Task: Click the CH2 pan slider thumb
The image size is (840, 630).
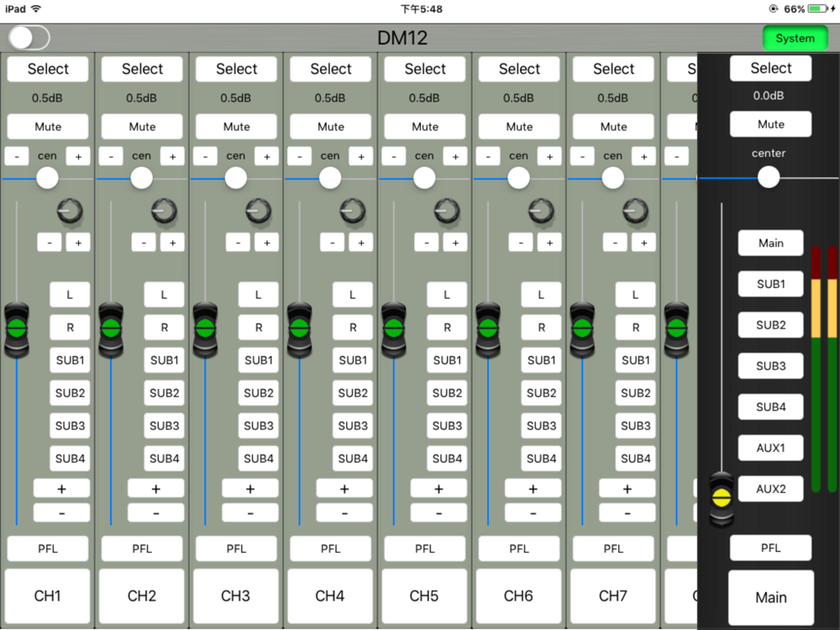Action: coord(141,178)
